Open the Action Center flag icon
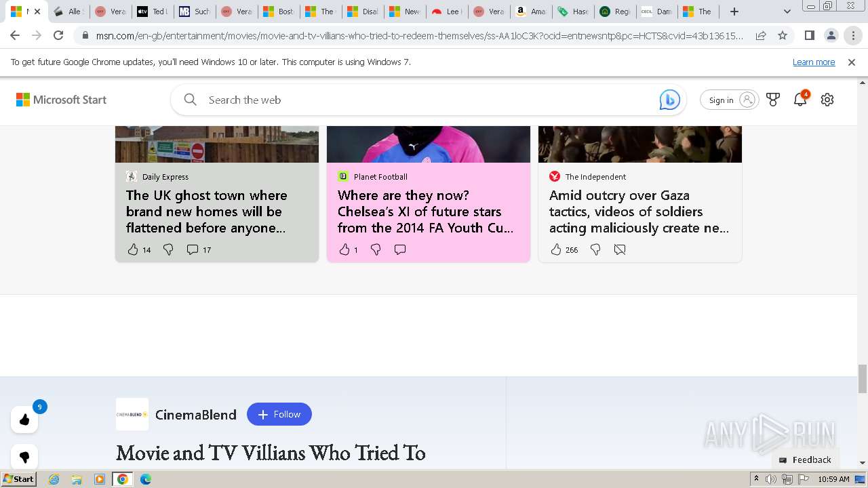This screenshot has height=488, width=868. (x=804, y=479)
